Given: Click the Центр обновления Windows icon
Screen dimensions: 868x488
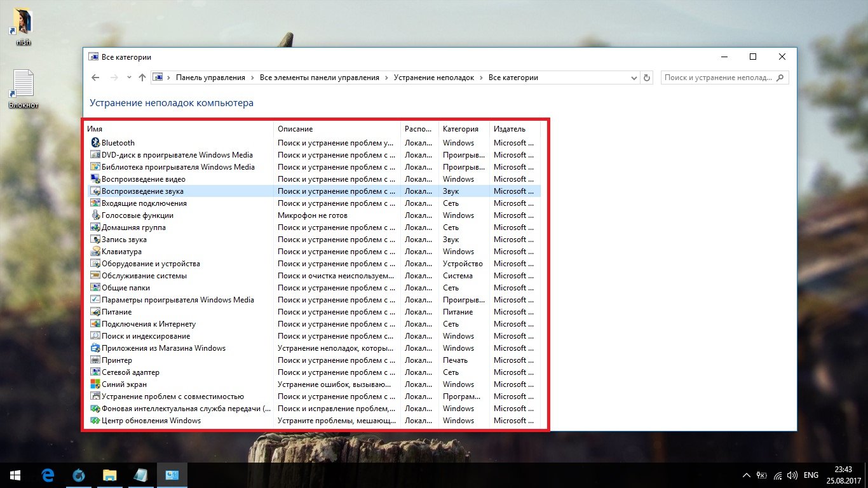Looking at the screenshot, I should [95, 421].
